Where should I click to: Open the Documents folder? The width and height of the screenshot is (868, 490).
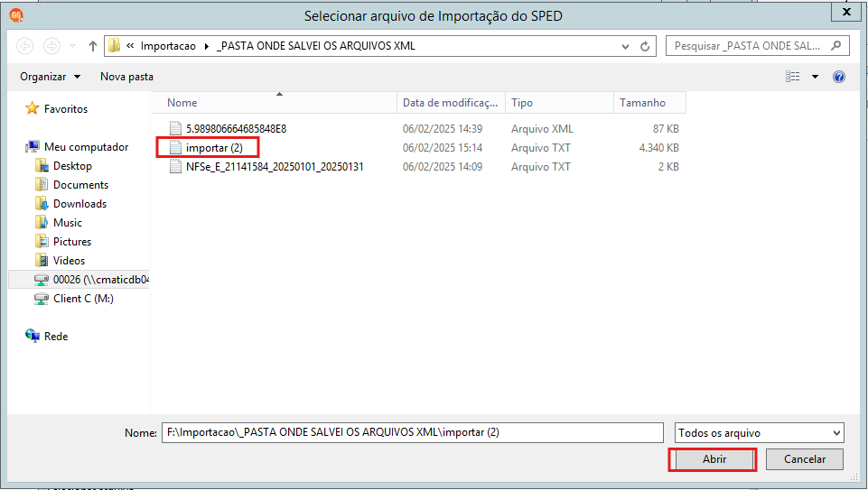click(80, 185)
